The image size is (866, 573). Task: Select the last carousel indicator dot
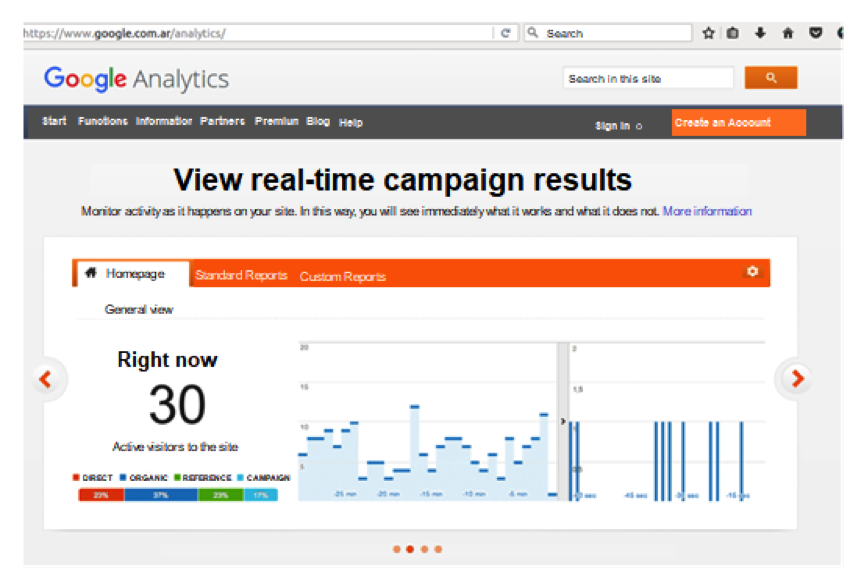[438, 549]
